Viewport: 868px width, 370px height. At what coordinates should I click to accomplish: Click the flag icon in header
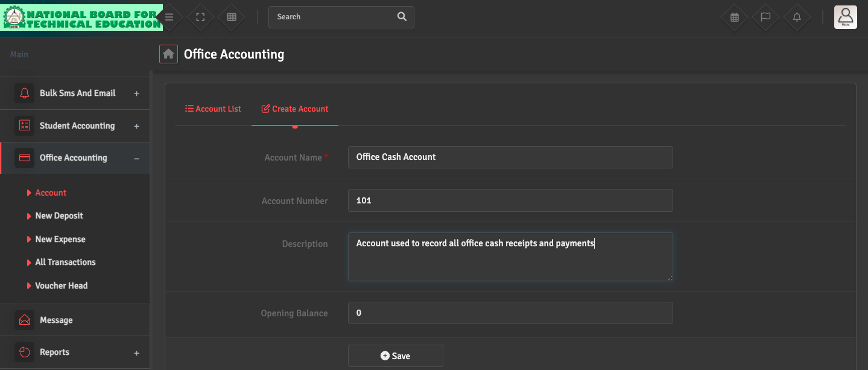[765, 17]
